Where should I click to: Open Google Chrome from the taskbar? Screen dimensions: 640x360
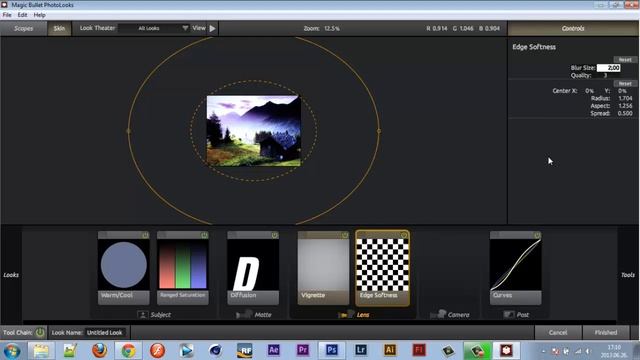pos(128,351)
